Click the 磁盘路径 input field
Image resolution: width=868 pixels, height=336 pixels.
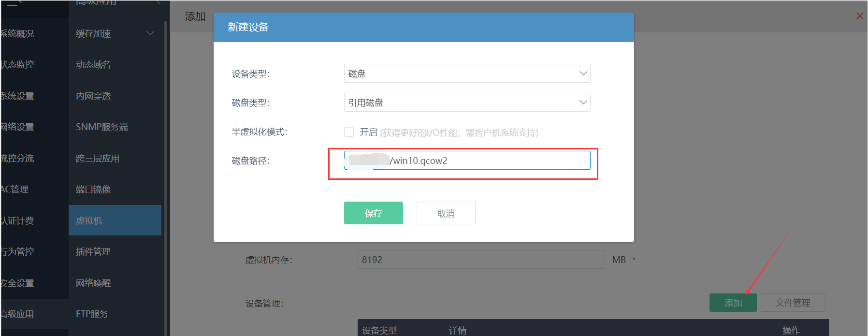[467, 161]
